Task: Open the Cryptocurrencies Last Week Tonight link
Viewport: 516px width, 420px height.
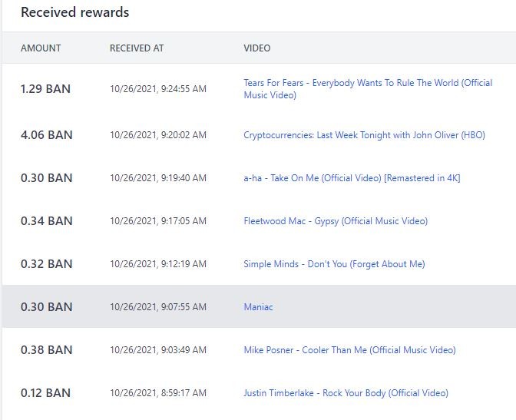Action: click(x=364, y=135)
